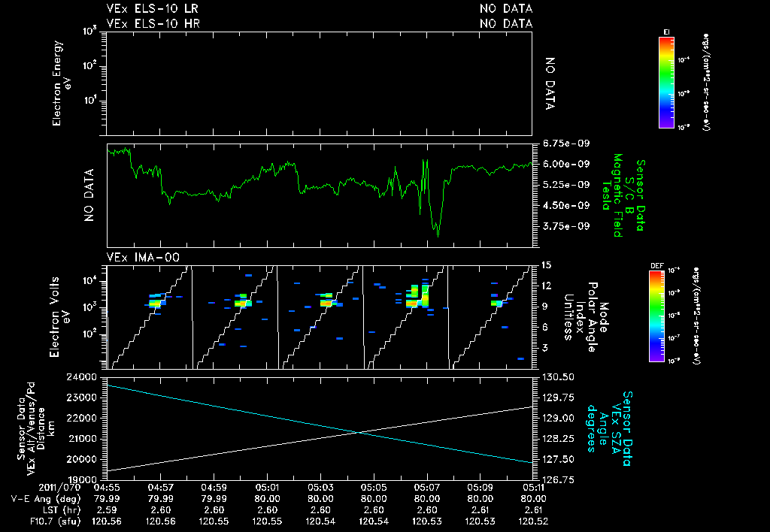This screenshot has height=532, width=770.
Task: Click the altitude tick label '22000'
Action: pos(82,418)
